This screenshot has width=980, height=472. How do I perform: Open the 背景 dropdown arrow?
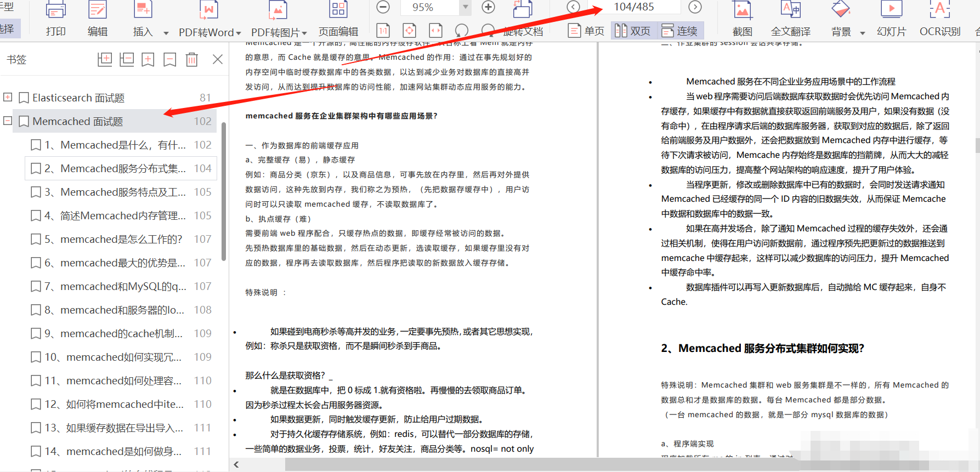862,33
